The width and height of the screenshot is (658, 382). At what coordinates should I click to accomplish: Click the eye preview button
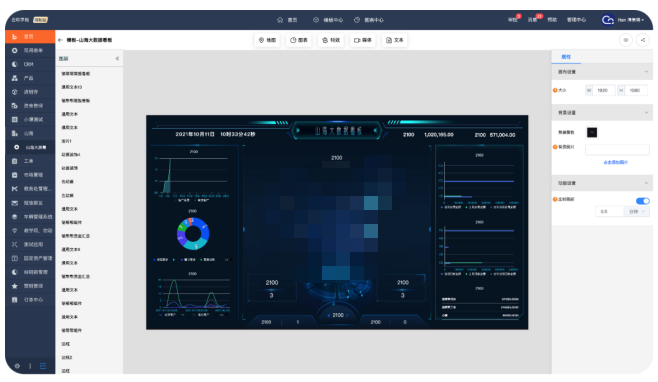tap(626, 40)
